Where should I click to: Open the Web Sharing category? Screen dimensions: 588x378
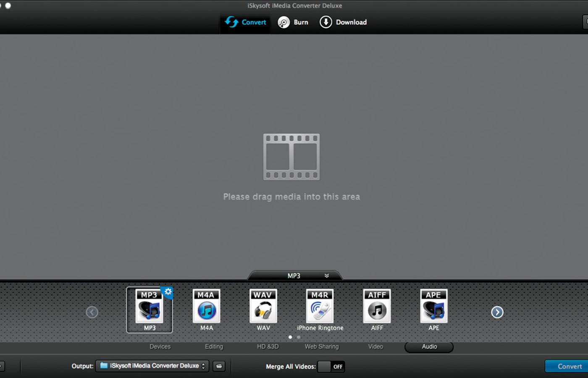322,346
